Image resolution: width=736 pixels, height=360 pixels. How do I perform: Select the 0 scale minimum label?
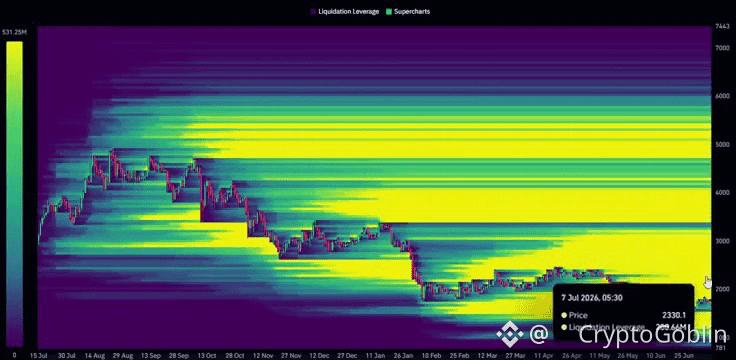tap(14, 355)
